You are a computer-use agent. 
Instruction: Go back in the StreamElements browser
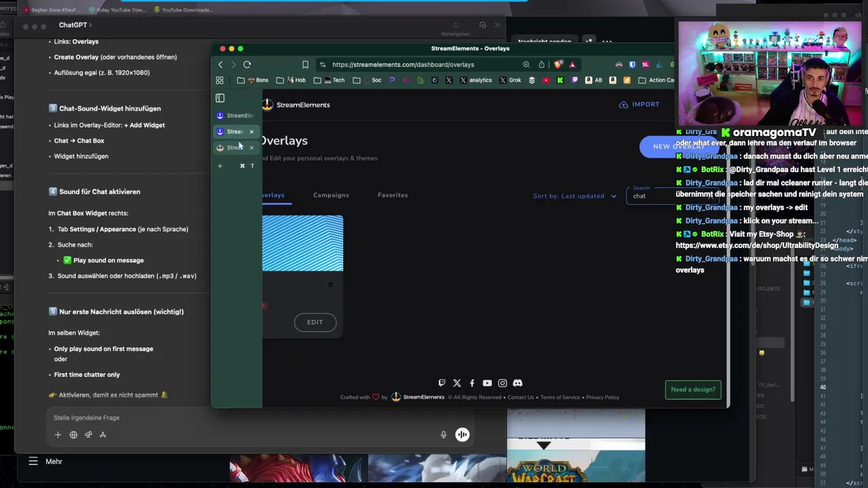[x=220, y=64]
